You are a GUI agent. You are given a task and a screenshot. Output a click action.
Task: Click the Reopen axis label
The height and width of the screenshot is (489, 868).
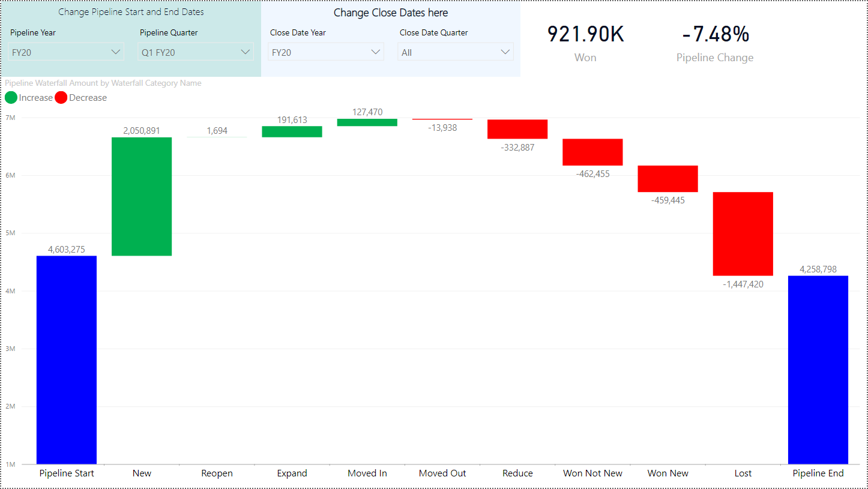(217, 473)
